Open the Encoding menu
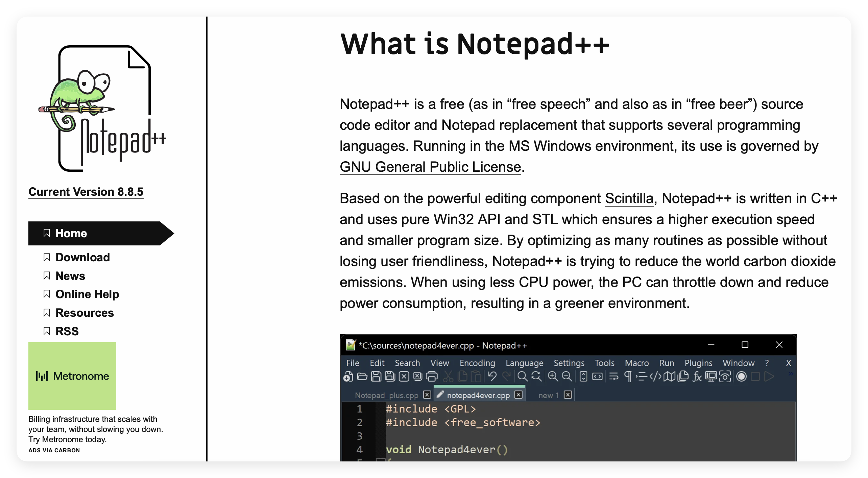 pyautogui.click(x=477, y=363)
